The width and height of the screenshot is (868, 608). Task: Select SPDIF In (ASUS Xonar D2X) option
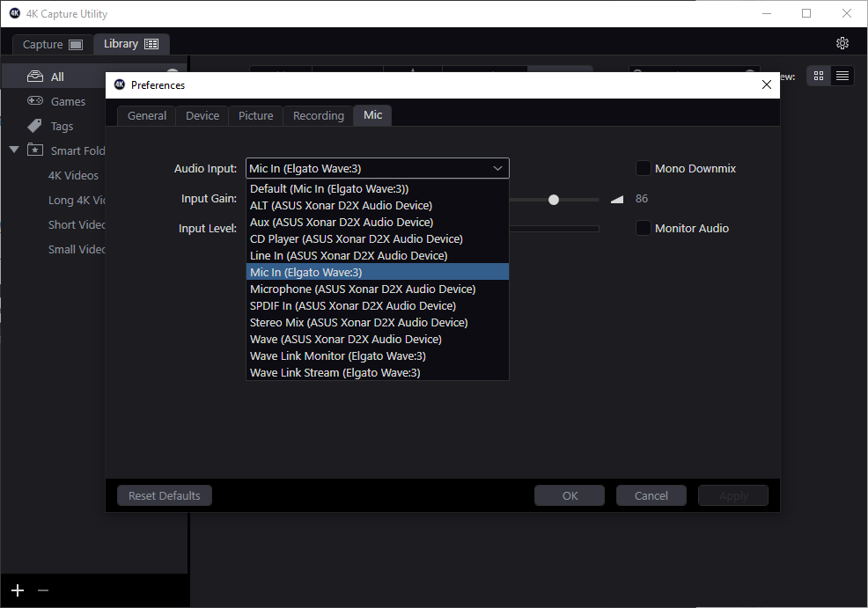[377, 305]
